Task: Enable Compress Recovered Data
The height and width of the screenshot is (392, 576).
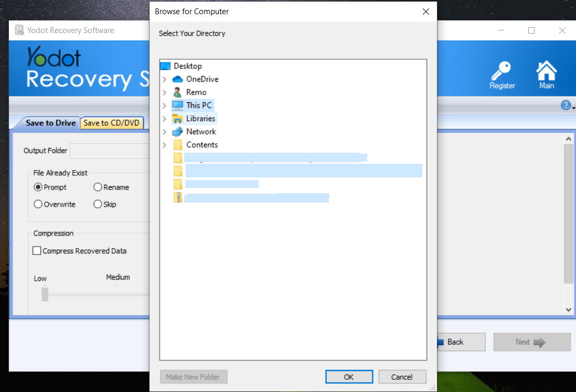Action: coord(37,251)
